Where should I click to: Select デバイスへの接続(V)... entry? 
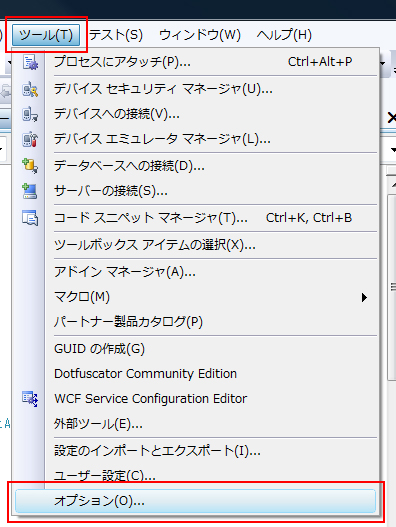coord(196,114)
